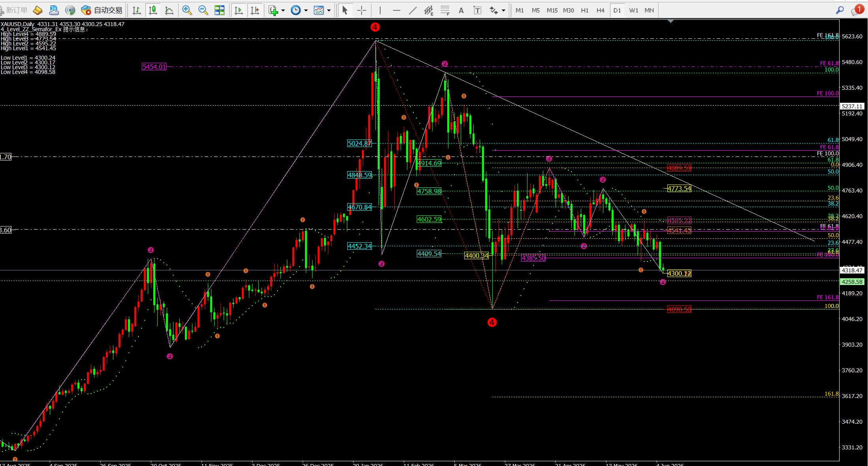868x466 pixels.
Task: Select the D1 daily timeframe
Action: click(x=617, y=10)
